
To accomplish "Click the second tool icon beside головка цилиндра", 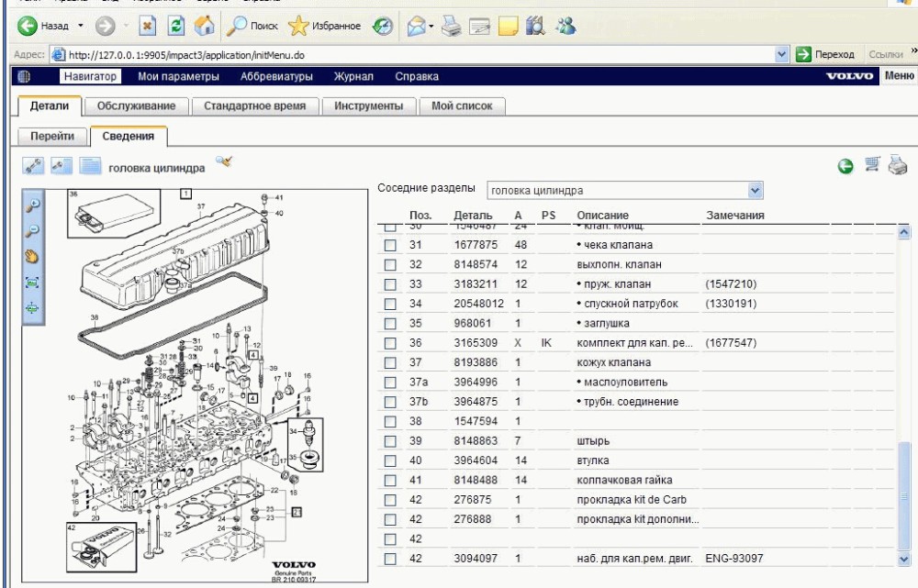I will (x=62, y=166).
